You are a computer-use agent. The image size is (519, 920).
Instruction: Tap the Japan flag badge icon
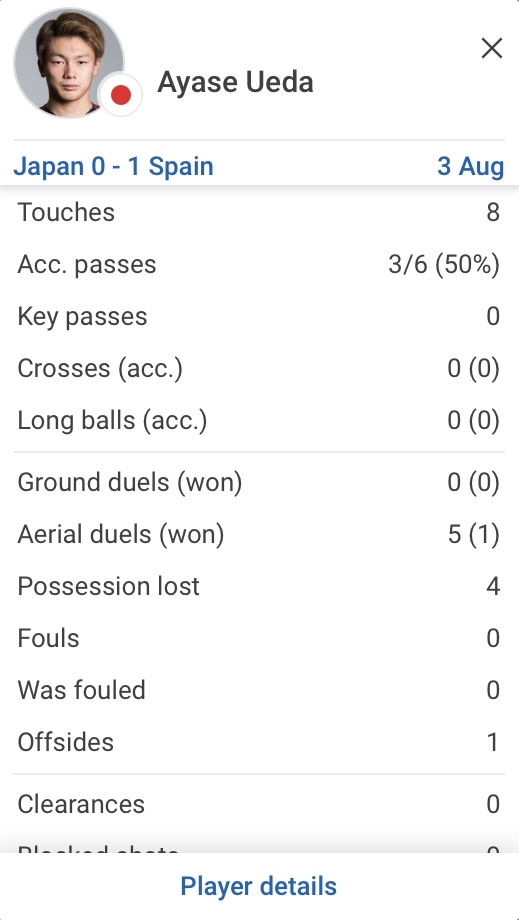coord(121,94)
